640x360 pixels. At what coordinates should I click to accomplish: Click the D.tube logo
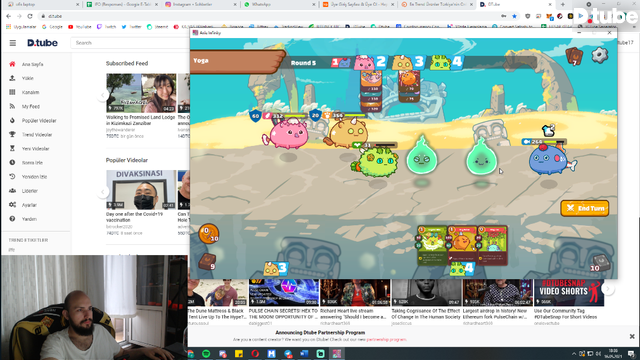click(42, 43)
